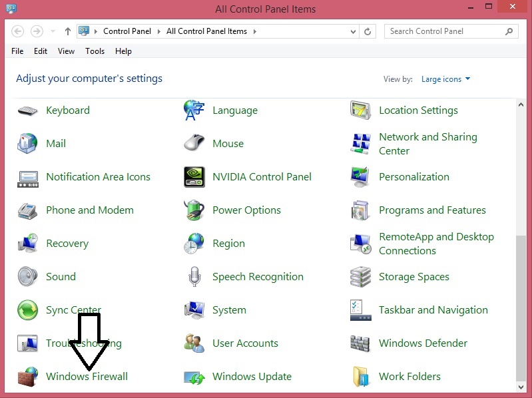The image size is (532, 398).
Task: Click the Back navigation button
Action: [x=17, y=31]
